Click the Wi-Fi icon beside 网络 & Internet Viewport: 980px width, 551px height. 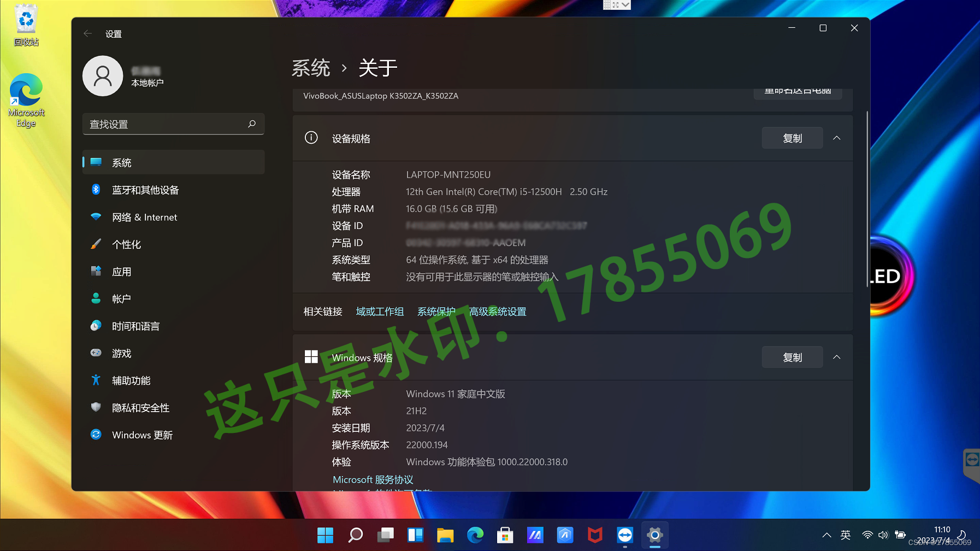click(x=96, y=217)
